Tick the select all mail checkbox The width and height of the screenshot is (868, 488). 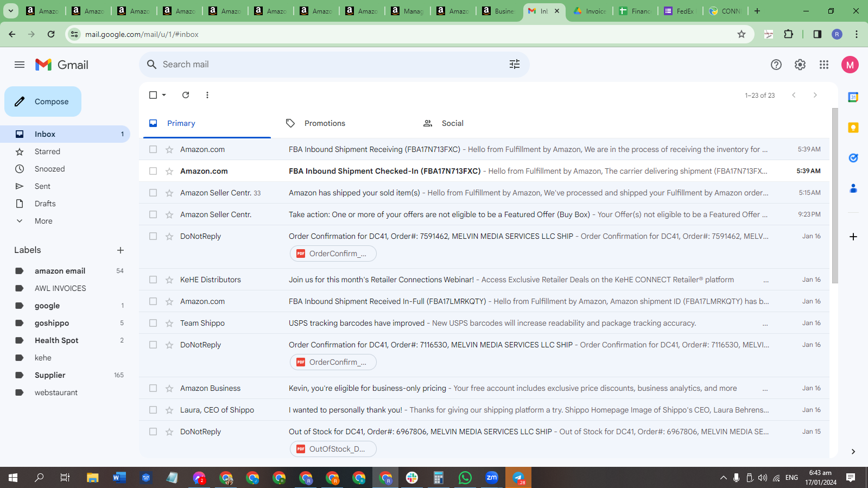[153, 95]
